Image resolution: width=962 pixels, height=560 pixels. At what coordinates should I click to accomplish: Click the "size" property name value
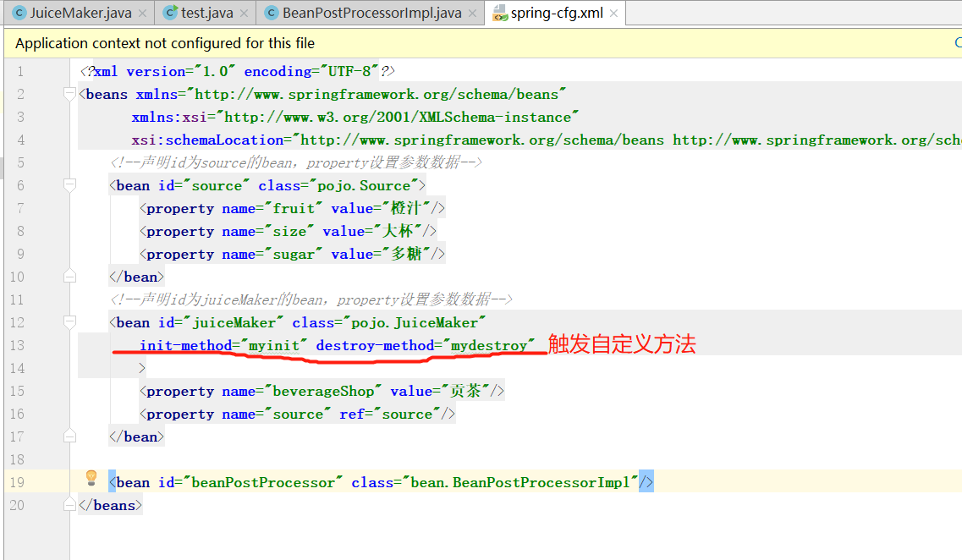click(x=289, y=231)
